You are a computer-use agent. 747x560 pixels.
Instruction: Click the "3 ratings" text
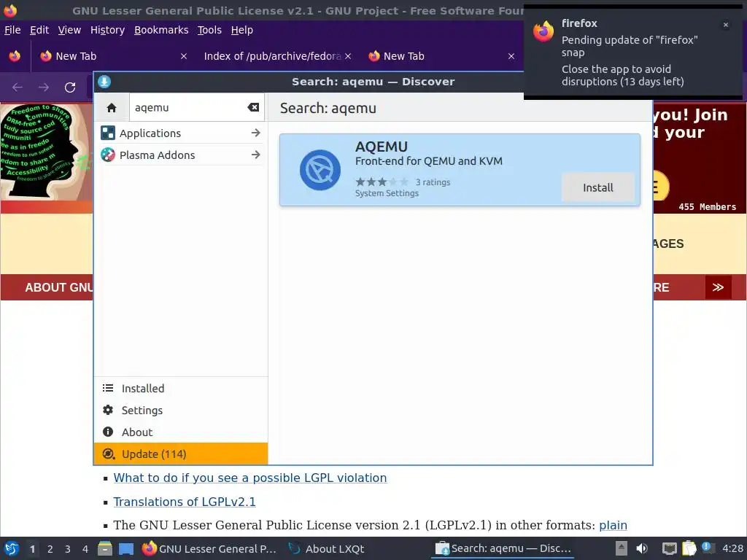tap(433, 182)
